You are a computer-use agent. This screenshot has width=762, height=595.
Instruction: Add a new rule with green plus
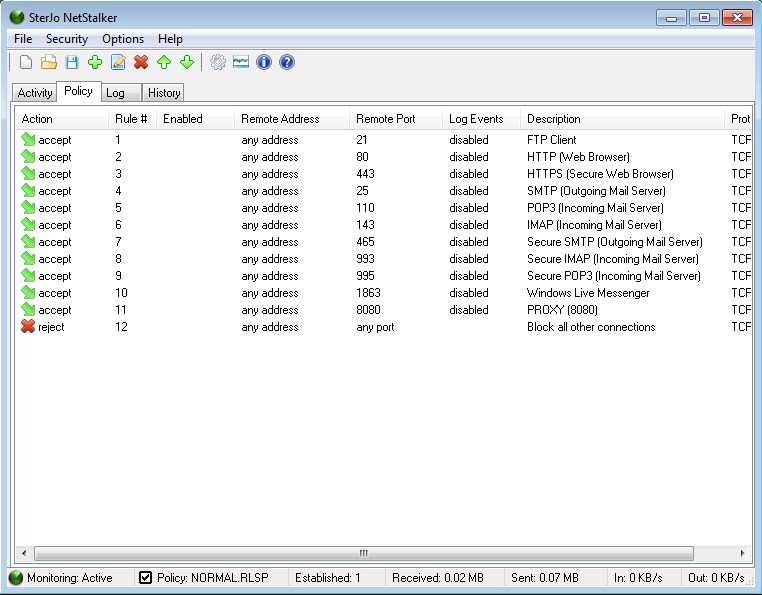pyautogui.click(x=95, y=63)
